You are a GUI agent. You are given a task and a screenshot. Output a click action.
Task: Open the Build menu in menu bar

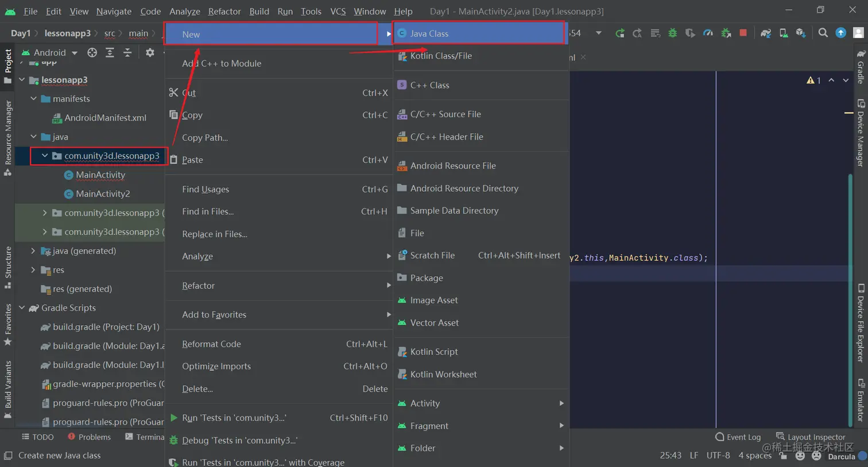coord(259,11)
